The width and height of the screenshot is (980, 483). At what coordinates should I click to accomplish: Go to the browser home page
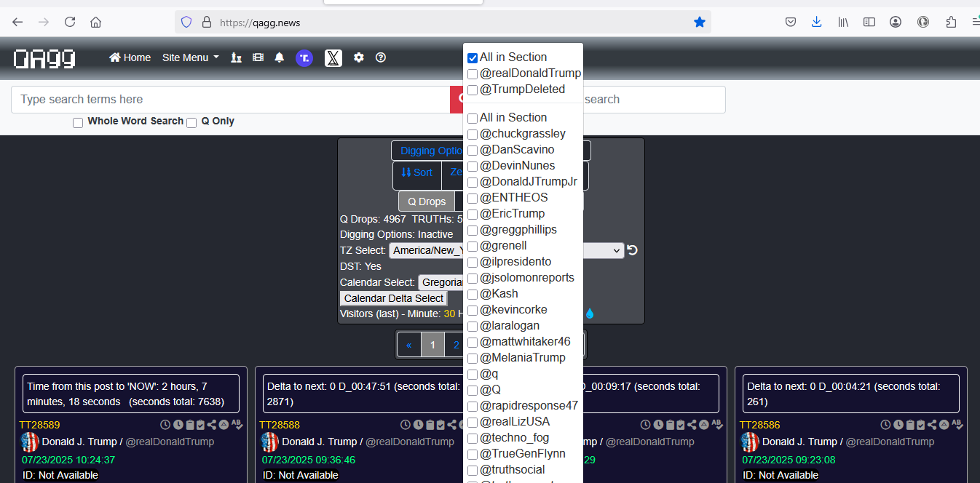coord(96,23)
